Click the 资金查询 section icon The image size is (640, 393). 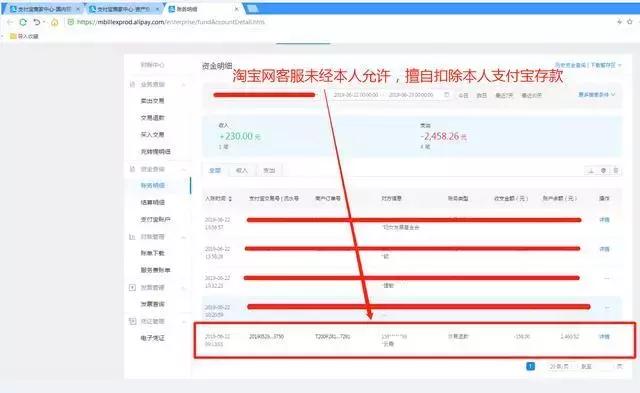132,169
